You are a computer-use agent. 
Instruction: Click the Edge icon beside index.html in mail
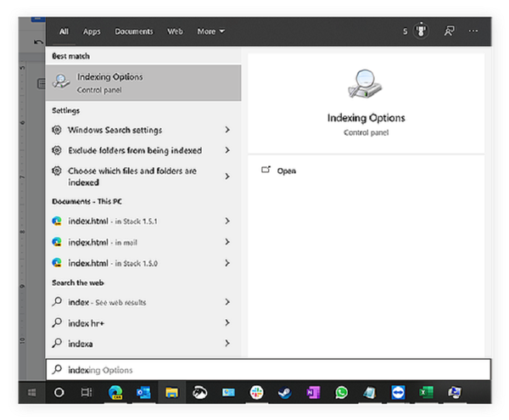(57, 242)
